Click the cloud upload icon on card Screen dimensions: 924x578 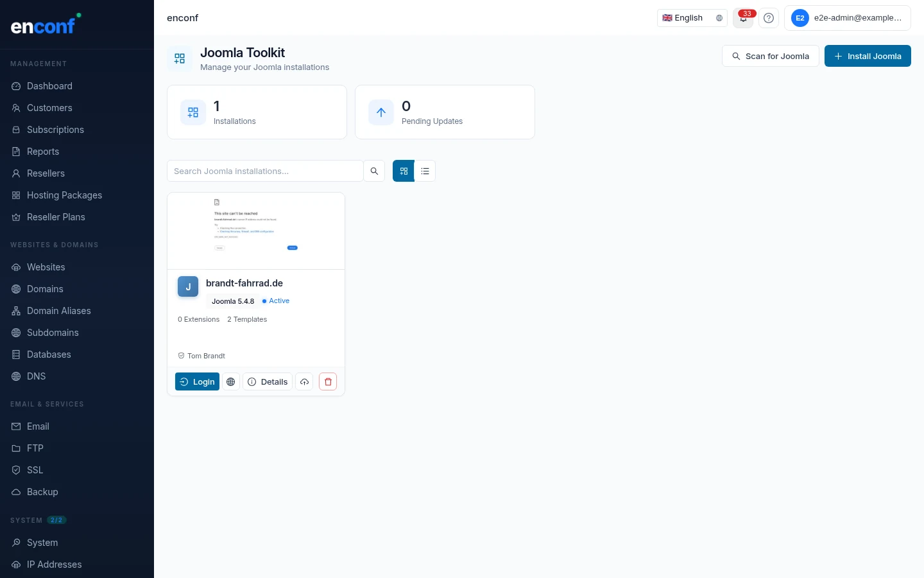pyautogui.click(x=304, y=381)
